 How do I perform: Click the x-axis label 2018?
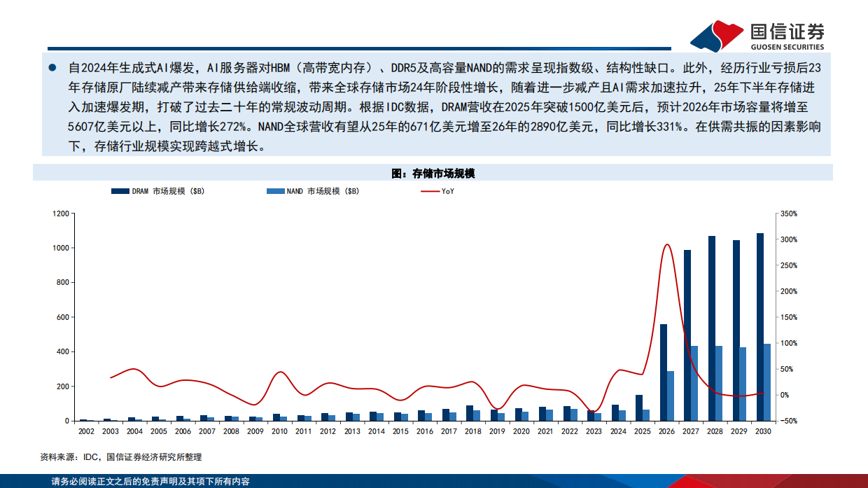(473, 431)
